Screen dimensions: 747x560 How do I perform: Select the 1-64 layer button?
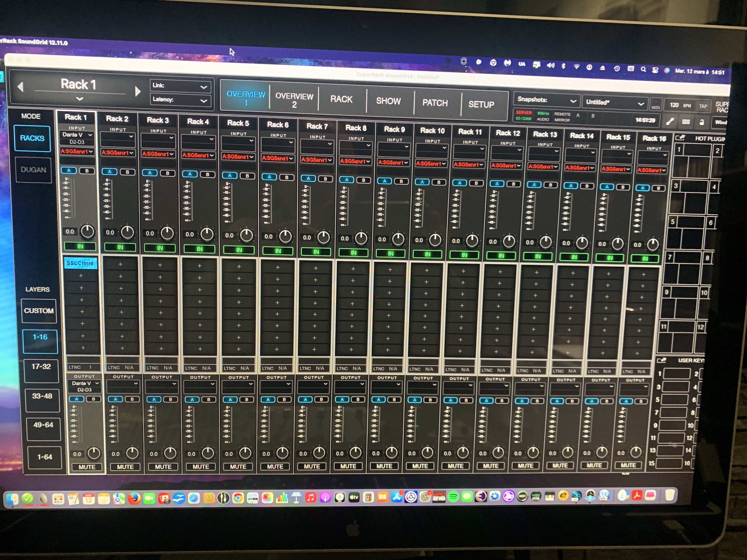click(45, 457)
